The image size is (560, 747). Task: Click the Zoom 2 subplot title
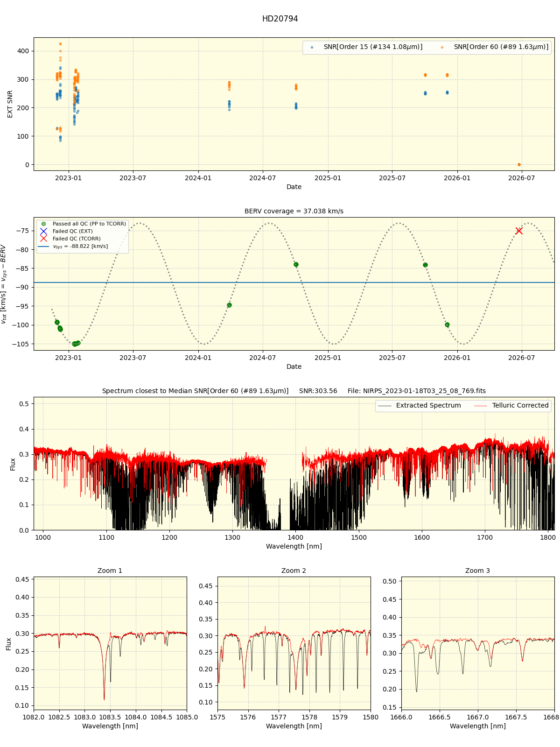pos(294,571)
